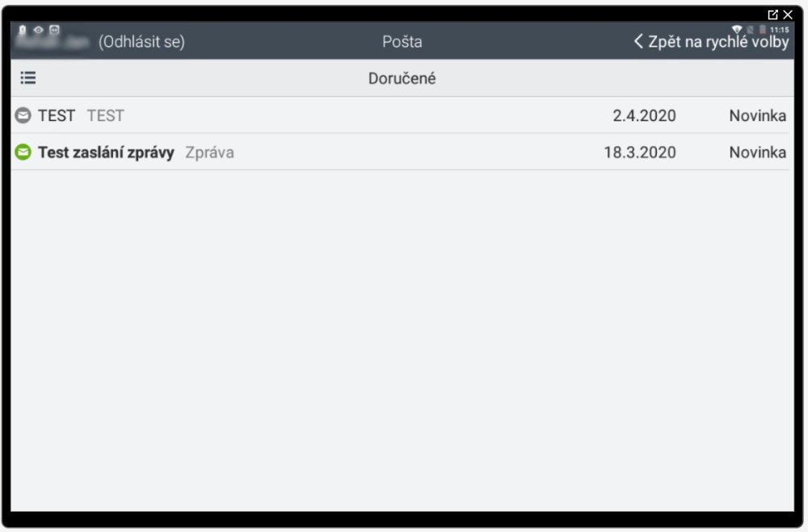Click "Novinka" label on the TEST row
Viewport: 808px width, 532px height.
[x=757, y=115]
